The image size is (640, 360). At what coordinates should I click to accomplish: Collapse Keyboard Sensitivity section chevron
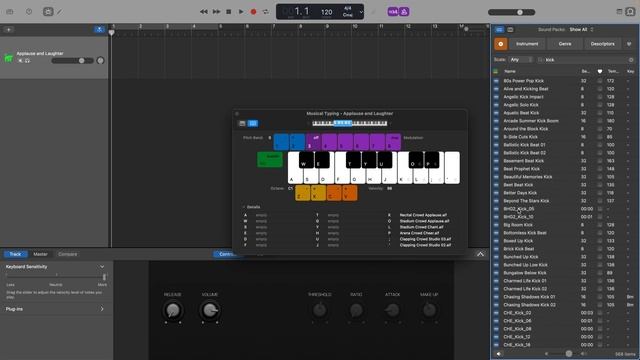102,267
